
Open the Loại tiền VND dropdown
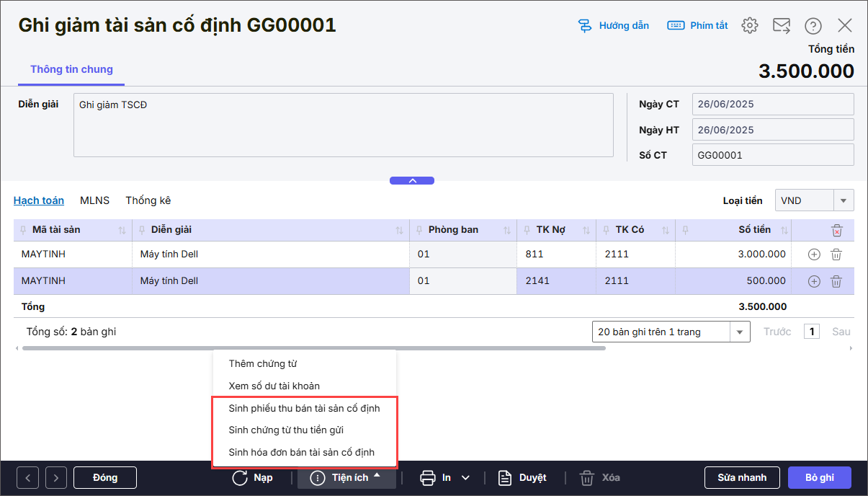pos(843,200)
